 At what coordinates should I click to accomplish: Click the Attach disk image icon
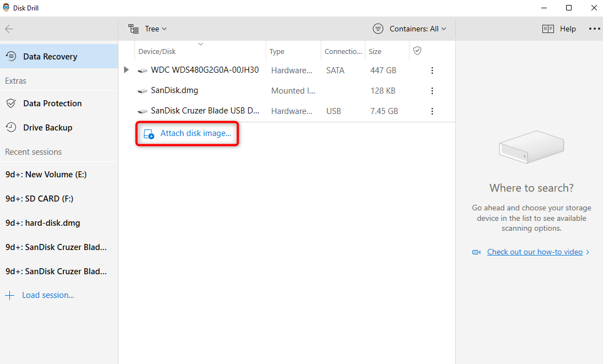(x=149, y=134)
